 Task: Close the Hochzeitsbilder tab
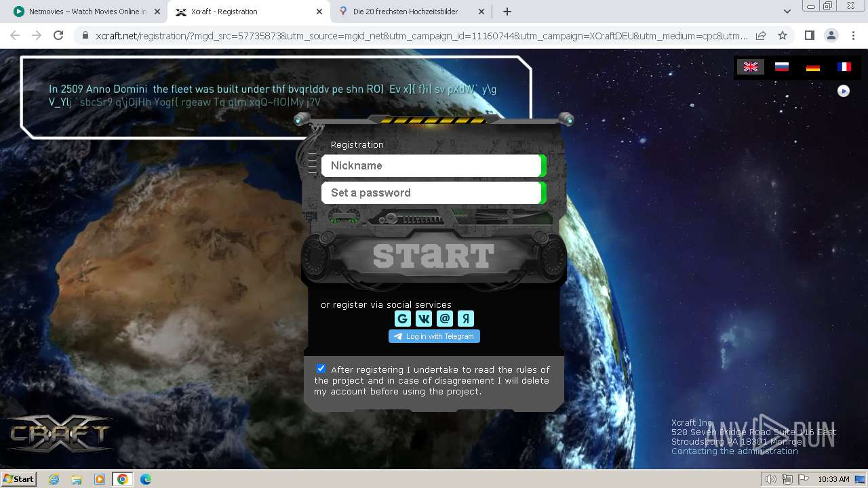tap(481, 12)
